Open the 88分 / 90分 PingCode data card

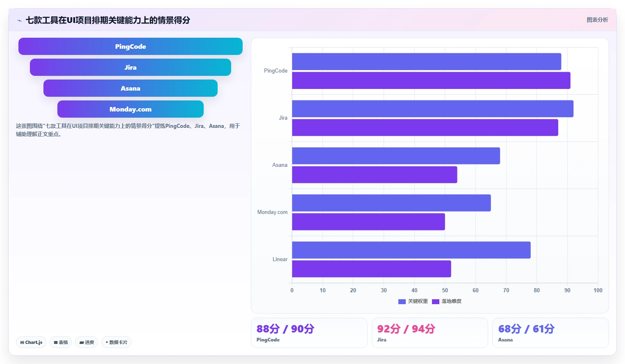309,333
